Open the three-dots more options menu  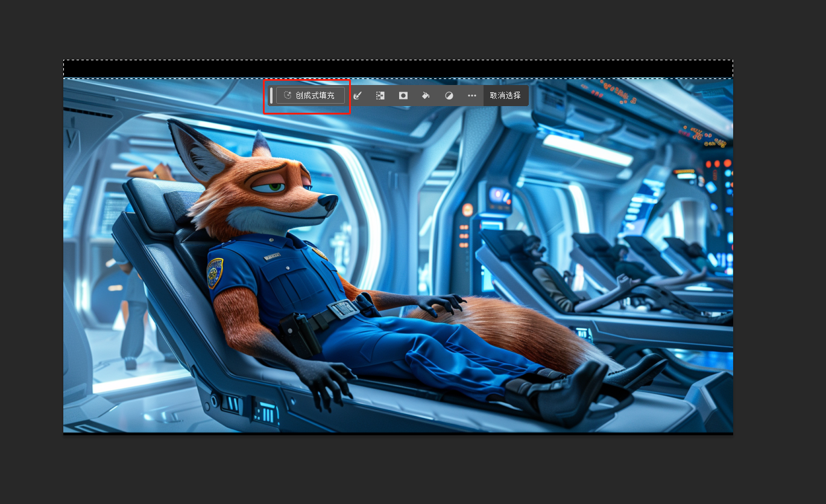coord(472,95)
